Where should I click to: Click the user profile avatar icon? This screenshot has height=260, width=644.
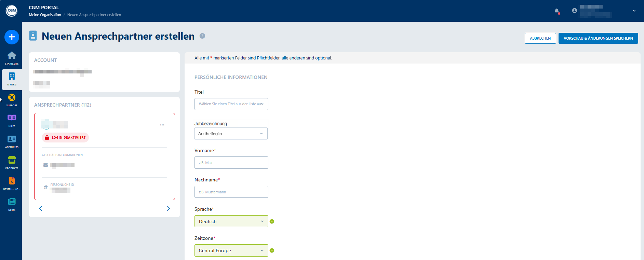[574, 11]
